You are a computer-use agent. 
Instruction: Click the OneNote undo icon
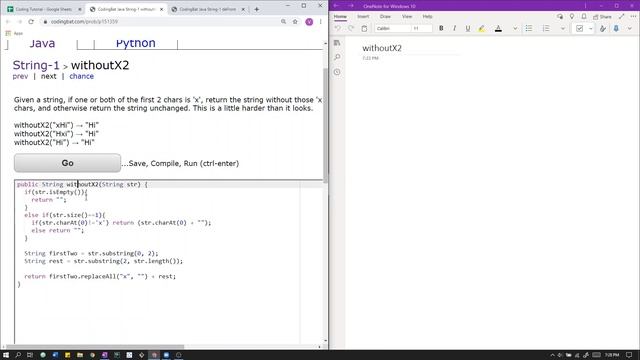coord(338,29)
